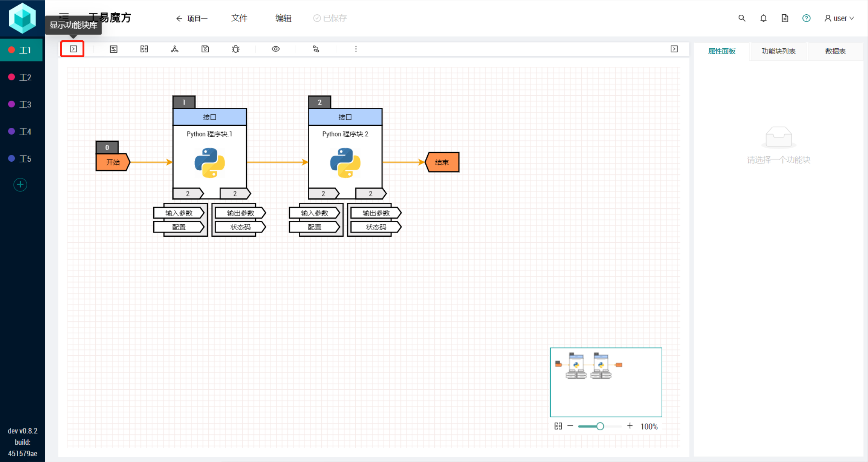Click the 0 tag above 开始 node
This screenshot has width=868, height=462.
coord(107,147)
